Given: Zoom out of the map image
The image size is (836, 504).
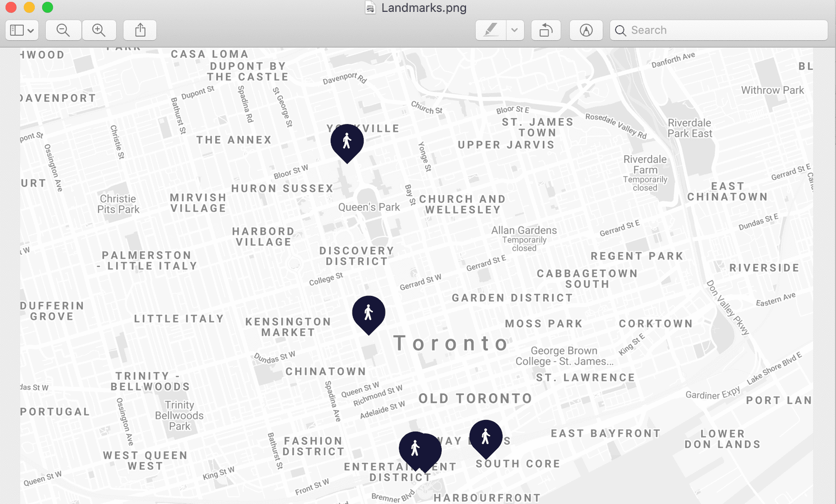Looking at the screenshot, I should click(x=63, y=30).
